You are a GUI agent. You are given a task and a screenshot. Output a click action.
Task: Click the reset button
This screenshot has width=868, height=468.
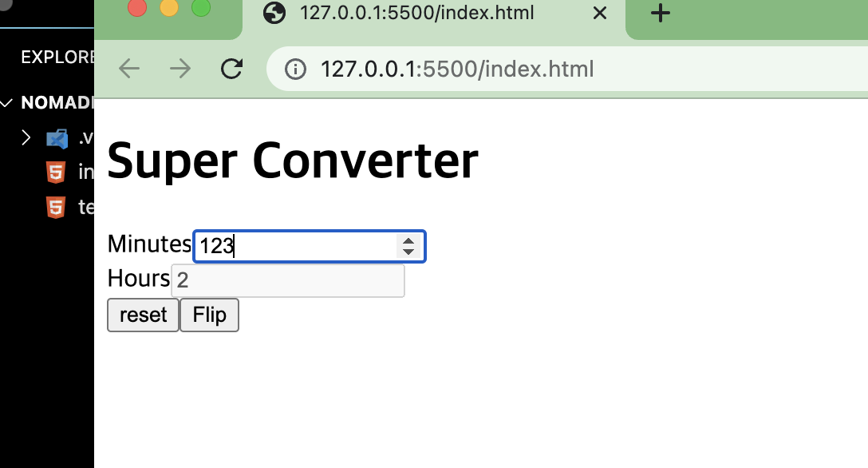tap(143, 315)
